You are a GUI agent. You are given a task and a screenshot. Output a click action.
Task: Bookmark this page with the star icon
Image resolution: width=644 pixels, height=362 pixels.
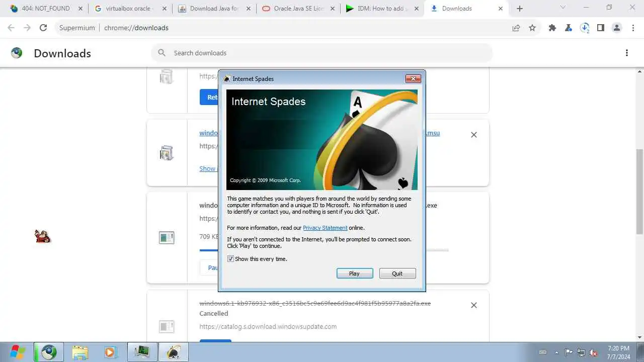click(532, 28)
